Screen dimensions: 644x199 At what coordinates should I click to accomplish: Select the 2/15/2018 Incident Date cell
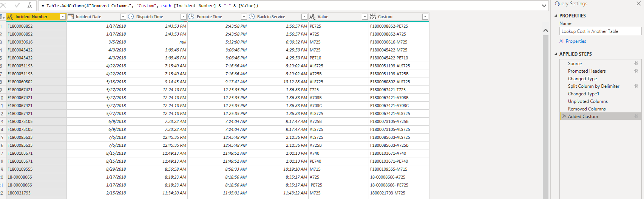pyautogui.click(x=97, y=193)
